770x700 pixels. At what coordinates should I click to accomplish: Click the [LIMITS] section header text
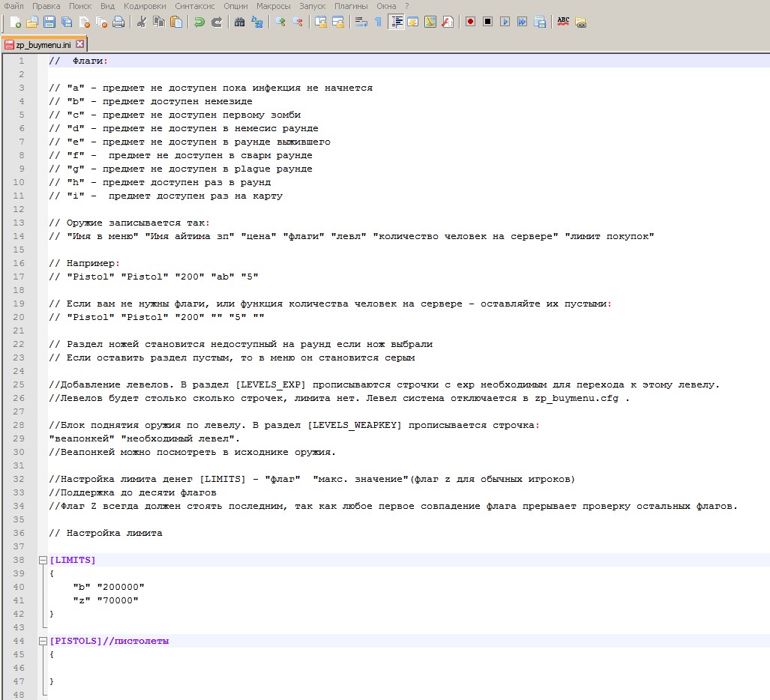click(73, 560)
